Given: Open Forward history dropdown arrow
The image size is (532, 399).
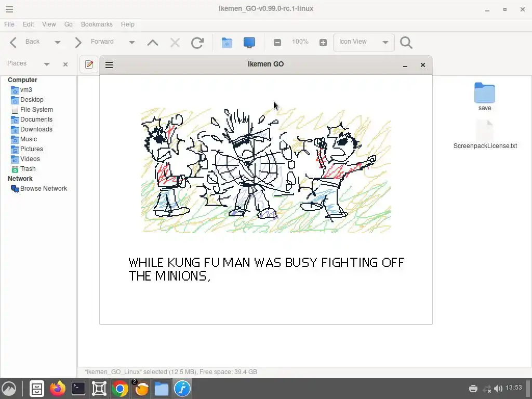Looking at the screenshot, I should tap(131, 43).
